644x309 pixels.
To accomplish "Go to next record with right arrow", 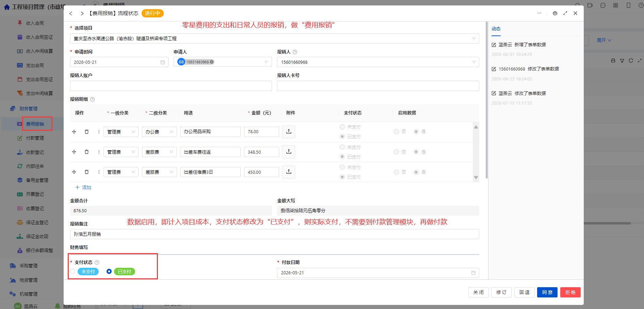I will point(82,13).
